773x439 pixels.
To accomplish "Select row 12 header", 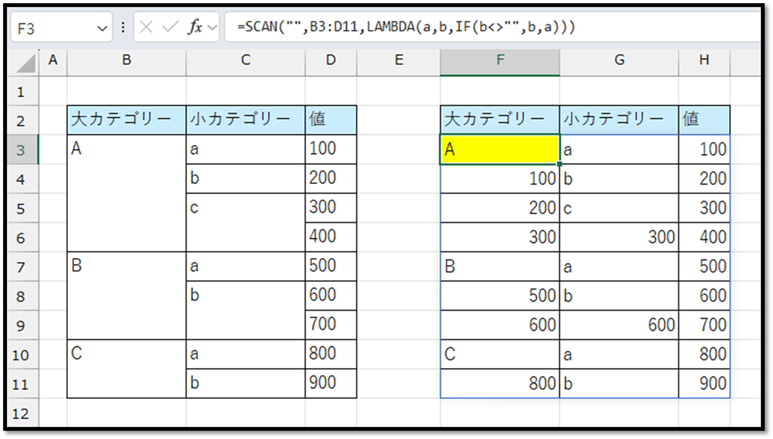I will tap(21, 413).
